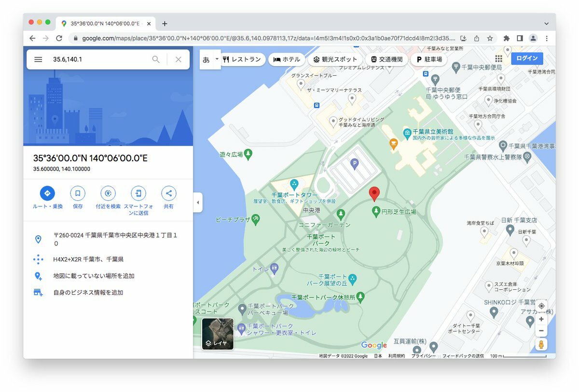Open フィードバックの送信 footer link
Screen dimensions: 579x392
click(463, 356)
